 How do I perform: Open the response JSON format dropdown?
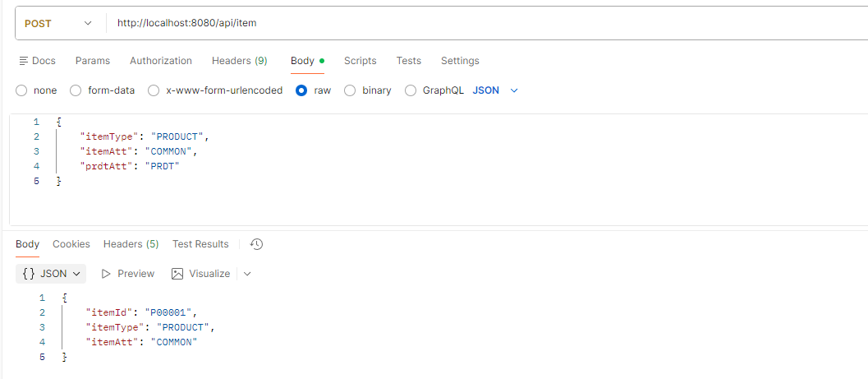click(51, 274)
